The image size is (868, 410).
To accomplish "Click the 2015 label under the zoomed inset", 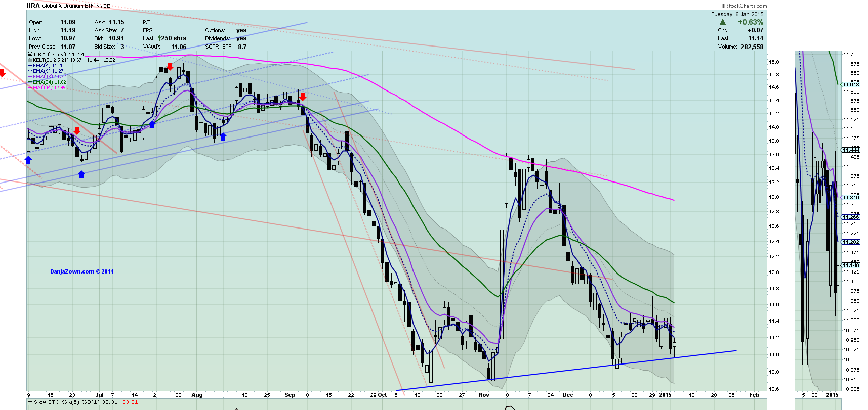I will point(832,395).
